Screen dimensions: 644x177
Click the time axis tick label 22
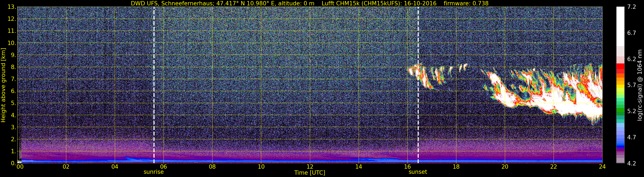554,167
